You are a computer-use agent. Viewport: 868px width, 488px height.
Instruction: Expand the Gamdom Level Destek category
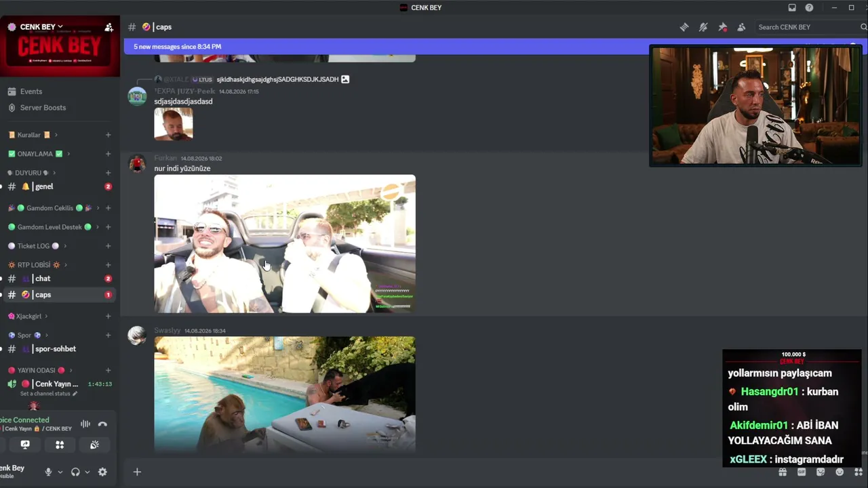pyautogui.click(x=52, y=227)
